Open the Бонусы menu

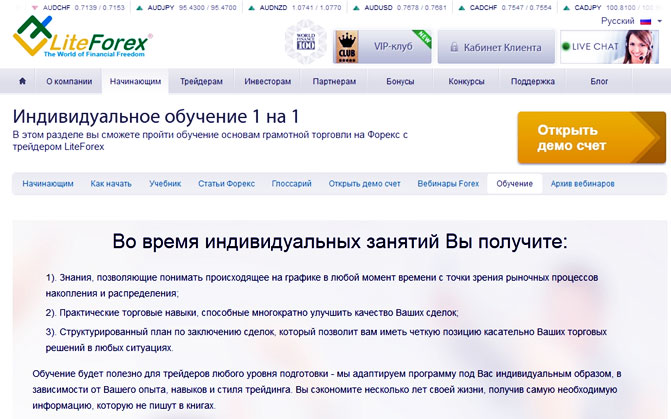point(400,81)
